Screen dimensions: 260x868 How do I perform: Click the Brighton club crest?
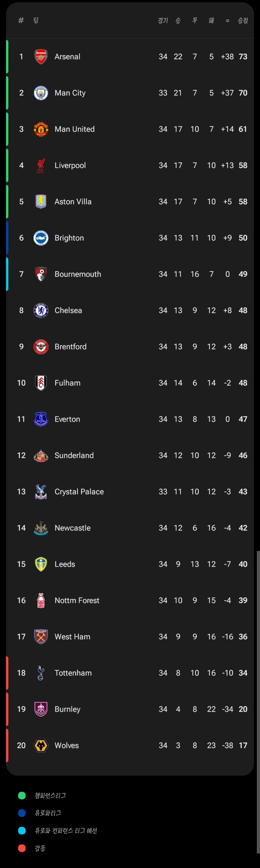pos(41,238)
